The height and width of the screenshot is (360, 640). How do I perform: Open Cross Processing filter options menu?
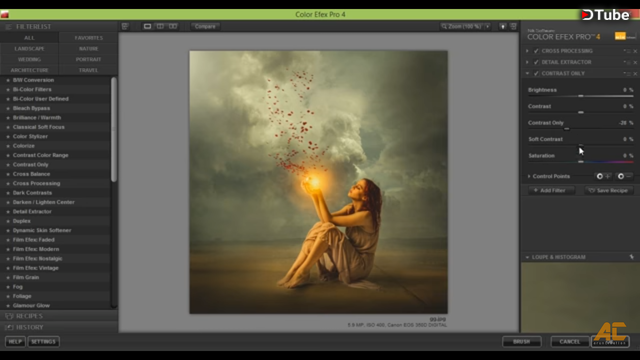pyautogui.click(x=627, y=51)
